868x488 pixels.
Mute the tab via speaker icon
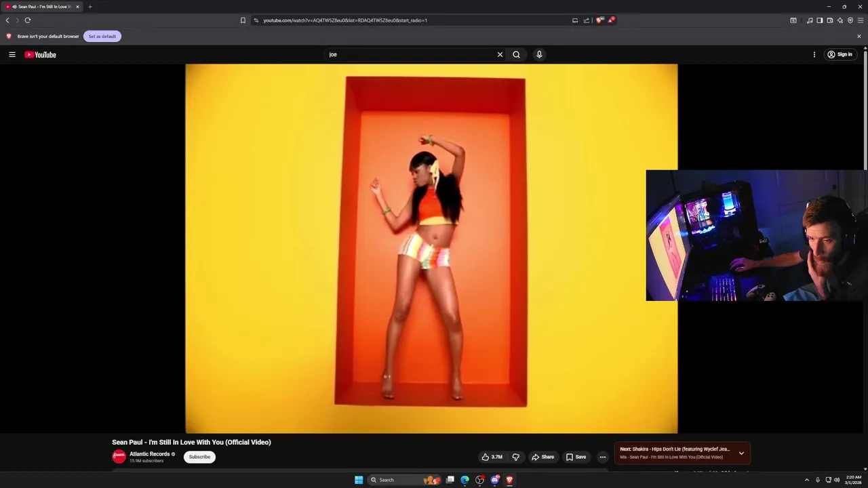[14, 7]
